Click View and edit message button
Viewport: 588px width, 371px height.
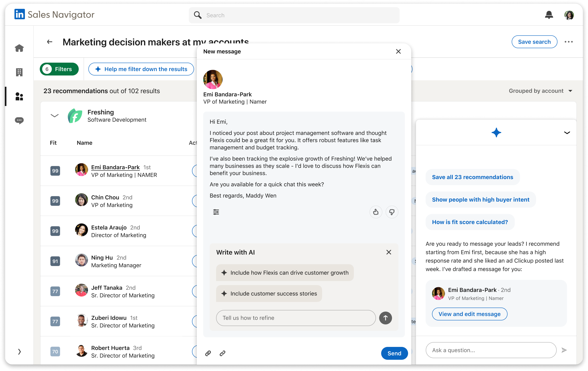point(469,314)
